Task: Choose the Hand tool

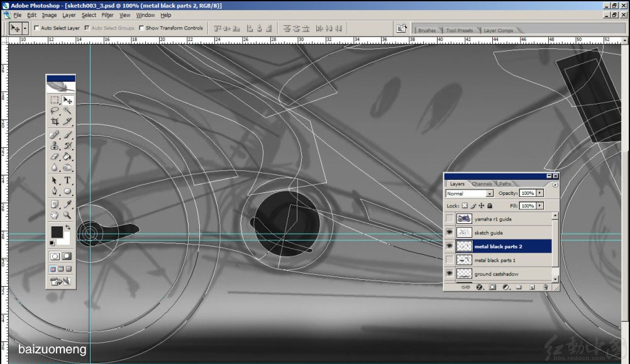Action: (x=55, y=215)
